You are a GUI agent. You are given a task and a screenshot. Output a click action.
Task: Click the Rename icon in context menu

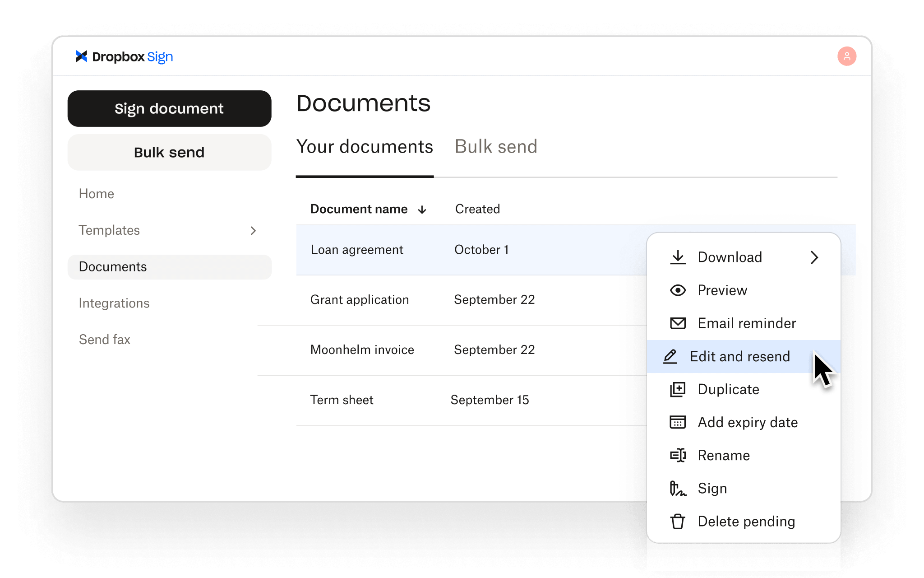pos(678,455)
